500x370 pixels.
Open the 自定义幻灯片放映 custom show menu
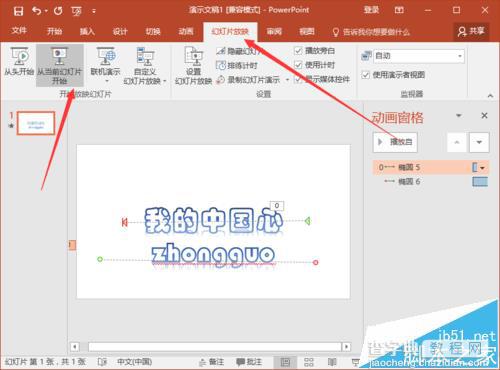145,66
